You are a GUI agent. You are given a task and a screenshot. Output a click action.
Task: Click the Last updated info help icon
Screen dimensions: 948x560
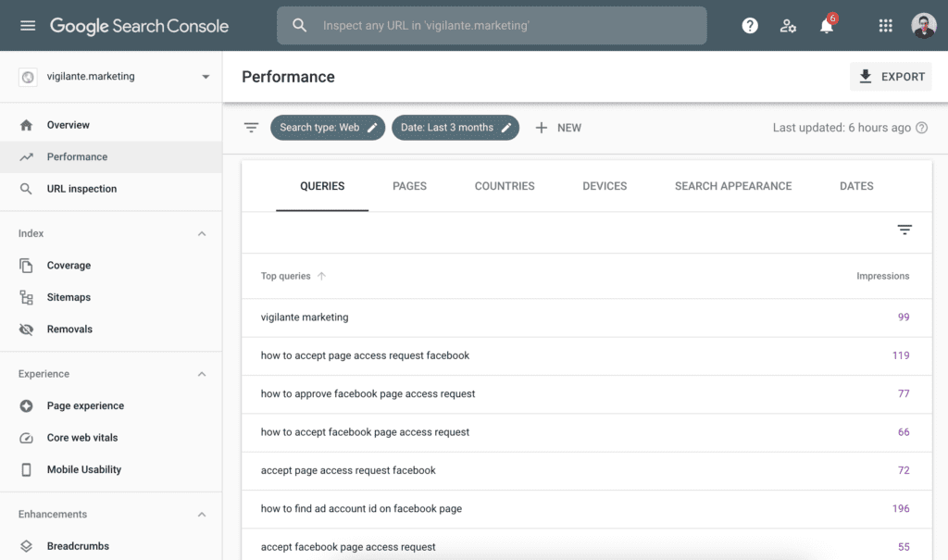pos(921,128)
